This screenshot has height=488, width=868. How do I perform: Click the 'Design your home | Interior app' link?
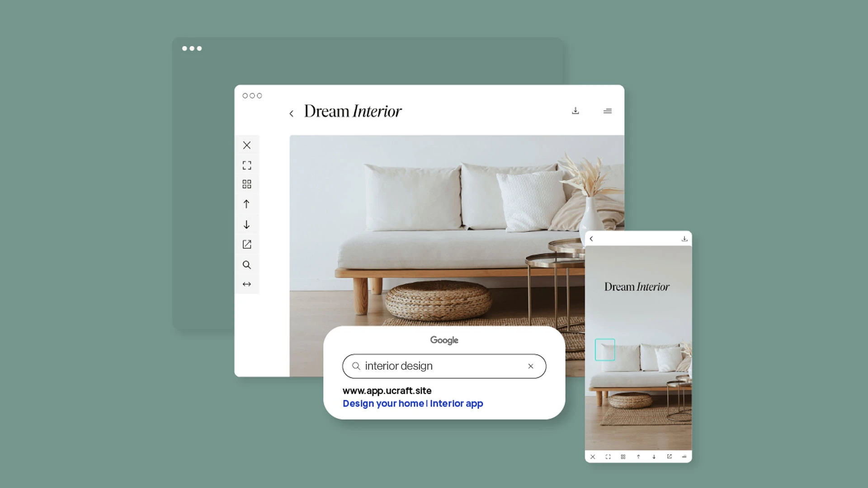[413, 404]
